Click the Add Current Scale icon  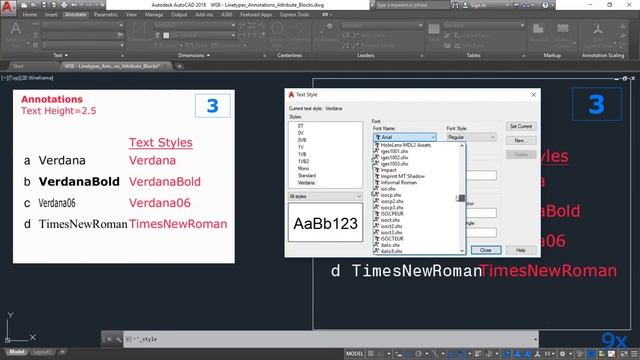click(x=598, y=29)
